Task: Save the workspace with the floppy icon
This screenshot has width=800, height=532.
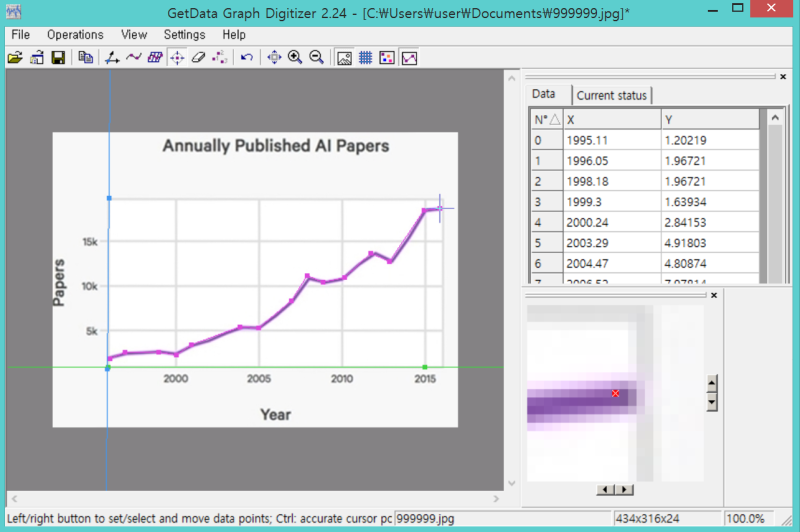Action: tap(58, 58)
